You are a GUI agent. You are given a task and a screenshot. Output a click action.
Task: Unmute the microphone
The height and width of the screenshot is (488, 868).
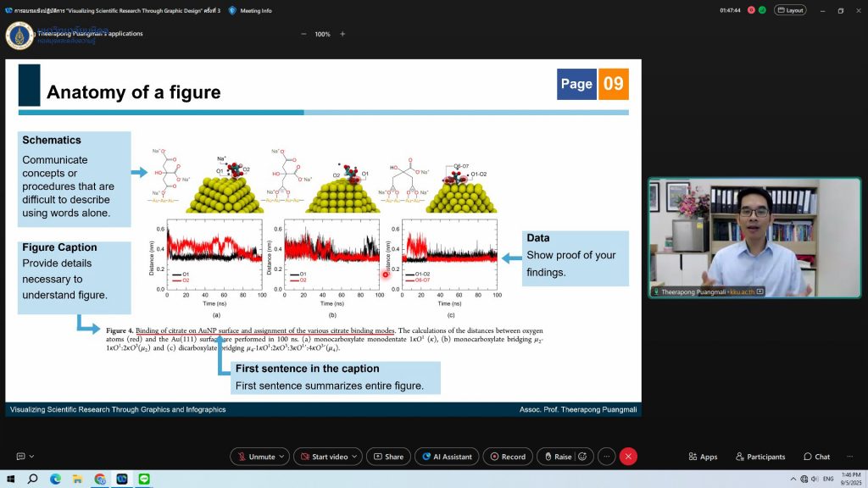click(x=256, y=457)
